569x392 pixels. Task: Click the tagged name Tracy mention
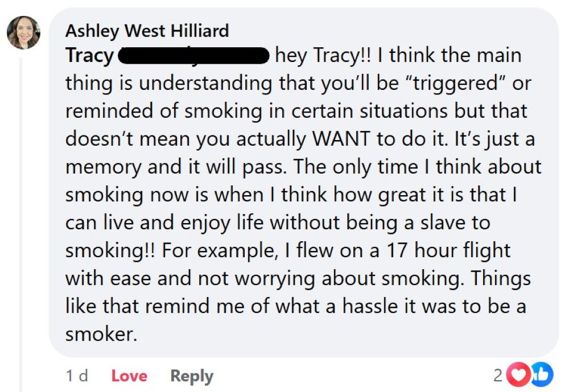click(x=89, y=56)
